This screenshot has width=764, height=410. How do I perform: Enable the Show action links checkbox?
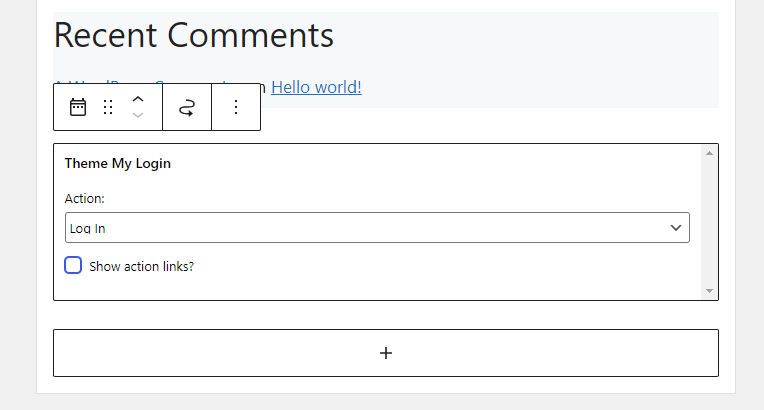(73, 265)
